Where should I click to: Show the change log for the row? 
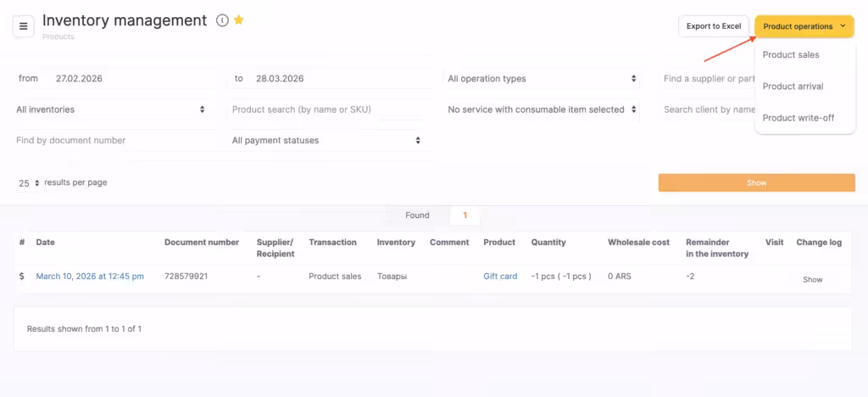[x=812, y=279]
